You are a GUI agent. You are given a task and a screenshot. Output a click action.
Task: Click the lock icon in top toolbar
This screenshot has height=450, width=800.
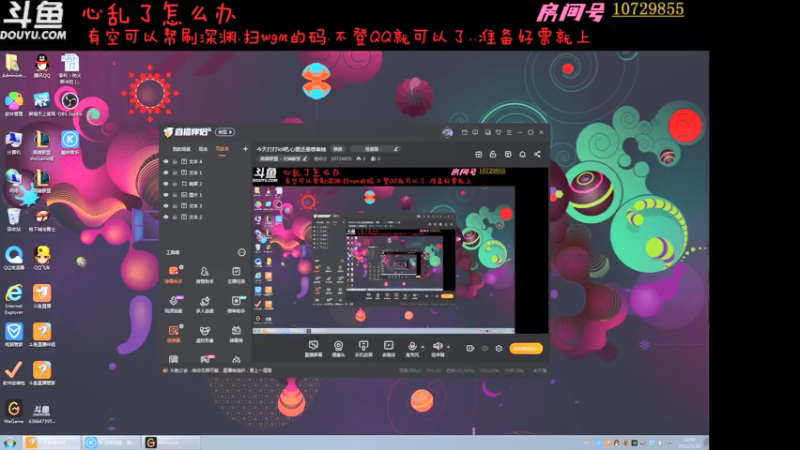click(493, 154)
